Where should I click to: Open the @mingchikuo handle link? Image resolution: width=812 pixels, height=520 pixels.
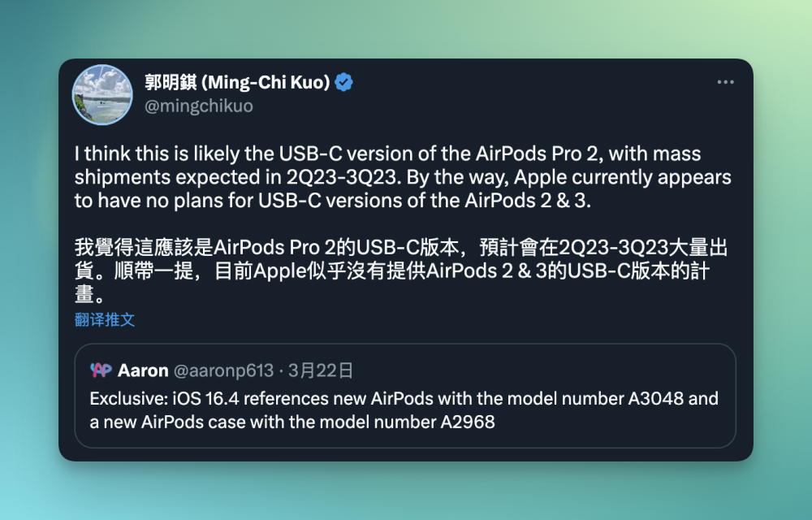click(199, 106)
